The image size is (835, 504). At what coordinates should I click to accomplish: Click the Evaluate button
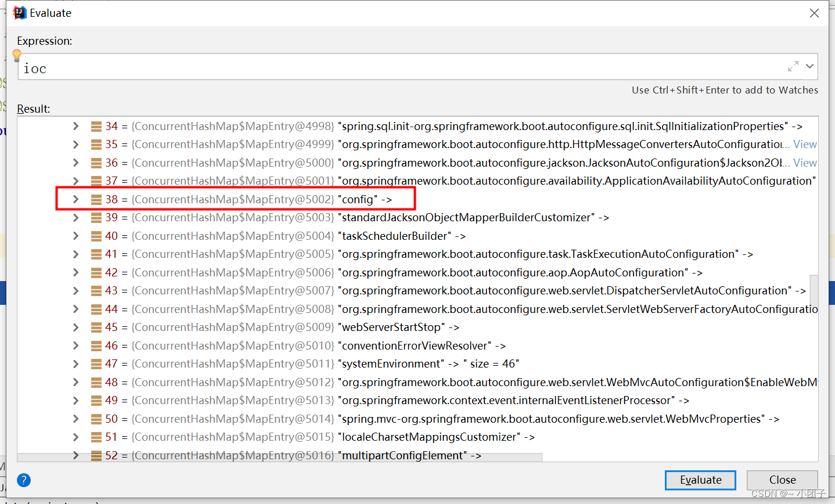point(700,480)
